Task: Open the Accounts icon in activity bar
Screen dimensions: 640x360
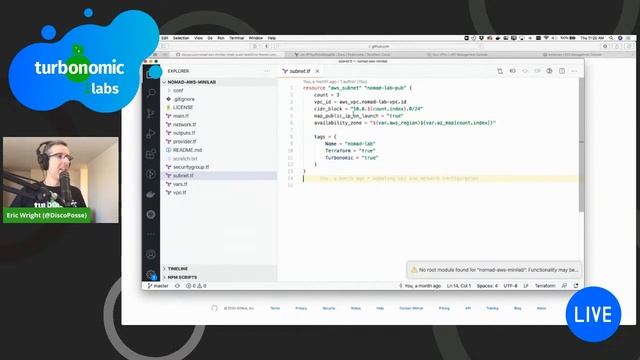Action: [151, 254]
